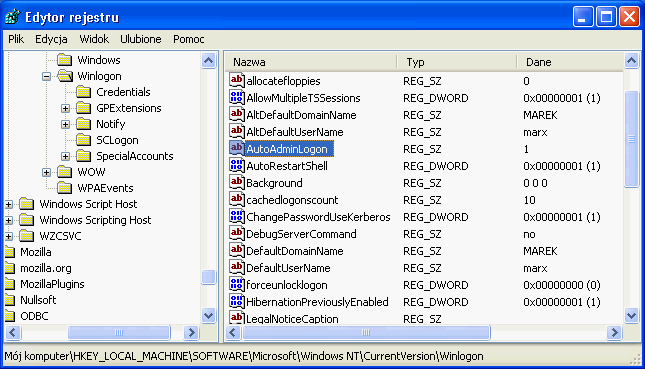Click the LegalNoticeCaption string icon

click(237, 317)
